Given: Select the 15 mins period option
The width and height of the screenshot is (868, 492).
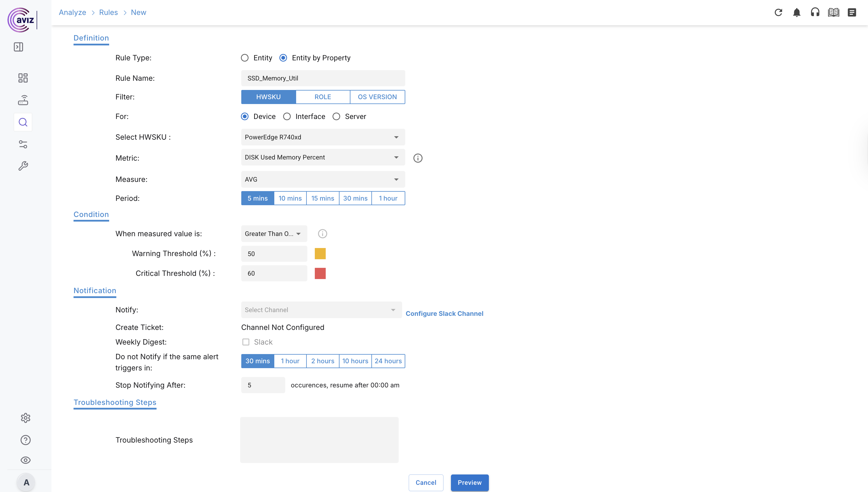Looking at the screenshot, I should coord(323,198).
